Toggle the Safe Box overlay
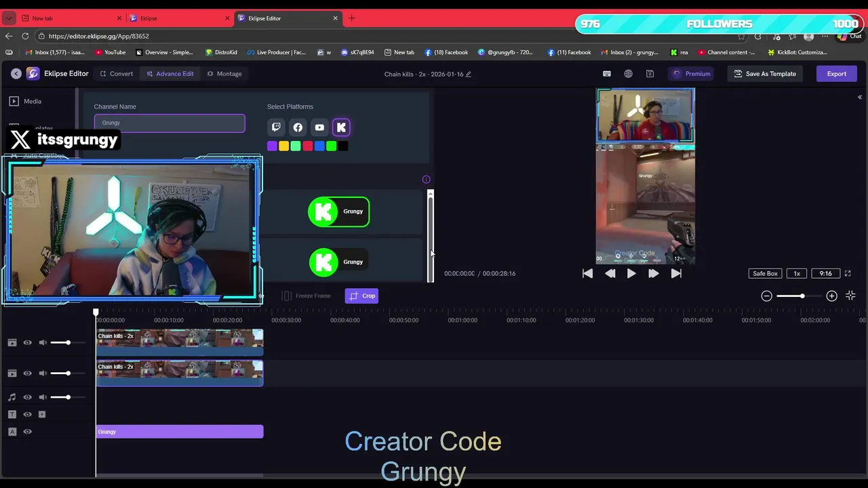 click(765, 273)
